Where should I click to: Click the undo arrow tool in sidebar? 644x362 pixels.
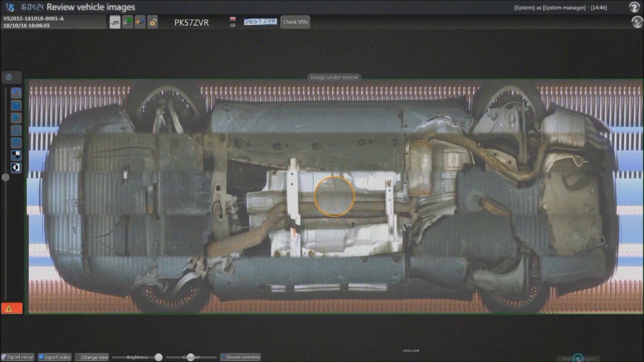(16, 93)
